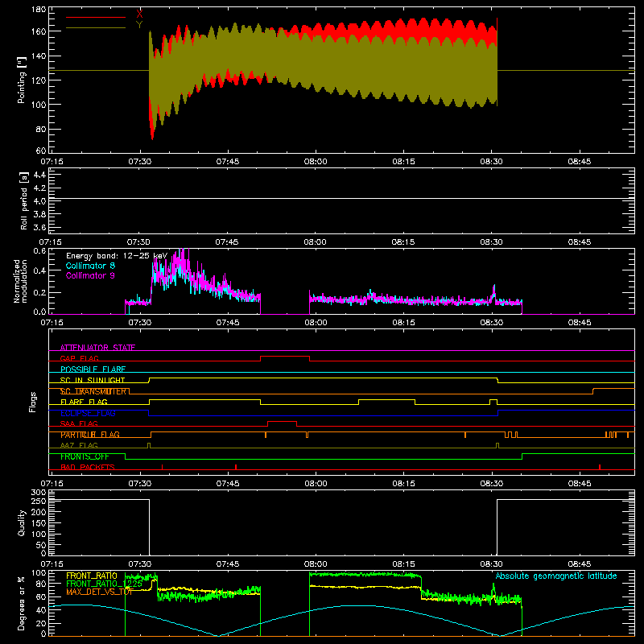This screenshot has height=644, width=644.
Task: Select the orange MAX_DET_VS_TOT legend entry
Action: (x=100, y=592)
